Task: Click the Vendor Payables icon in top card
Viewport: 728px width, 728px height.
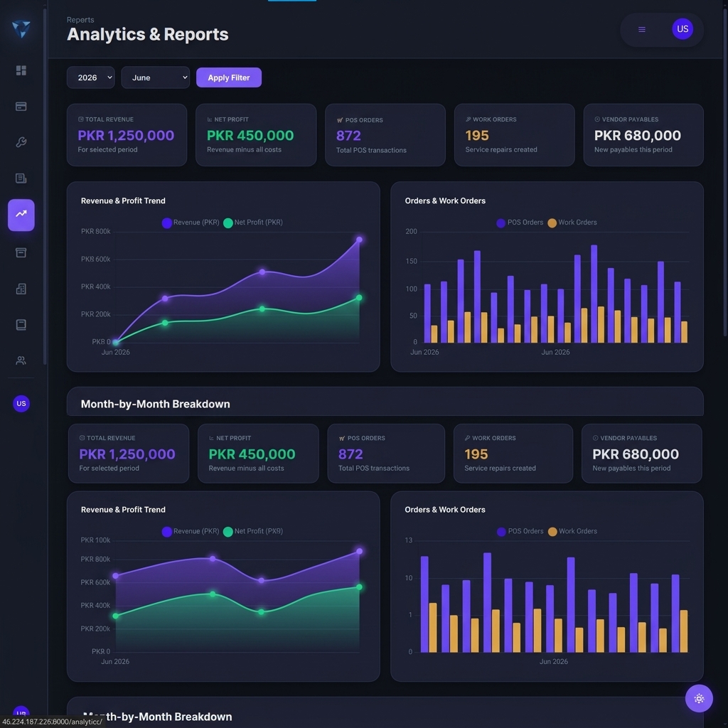Action: tap(597, 119)
